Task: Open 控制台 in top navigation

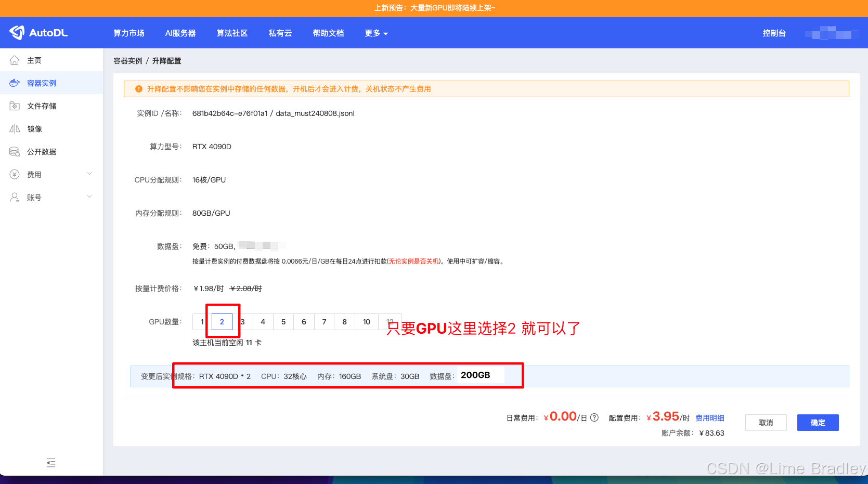Action: pyautogui.click(x=774, y=33)
